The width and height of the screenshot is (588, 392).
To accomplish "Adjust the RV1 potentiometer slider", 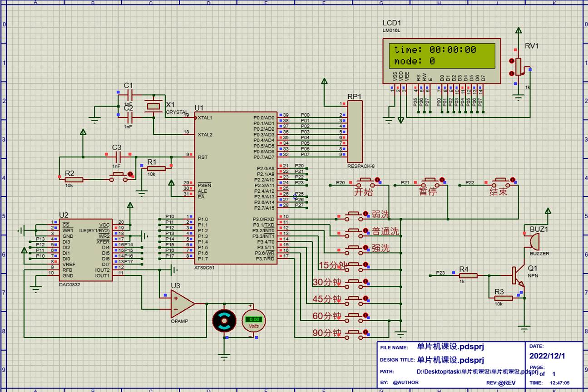I will click(518, 66).
